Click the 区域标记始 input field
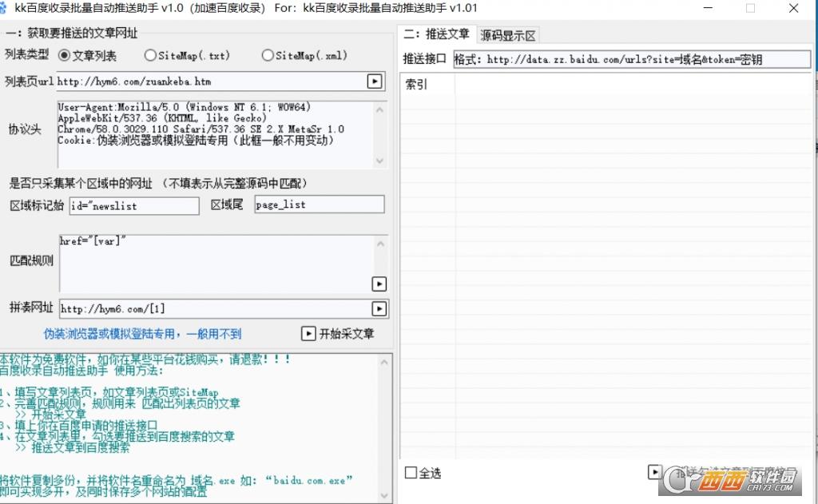 134,206
